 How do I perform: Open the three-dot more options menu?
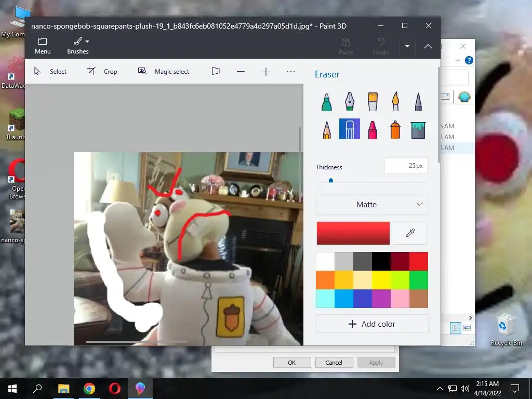tap(291, 72)
